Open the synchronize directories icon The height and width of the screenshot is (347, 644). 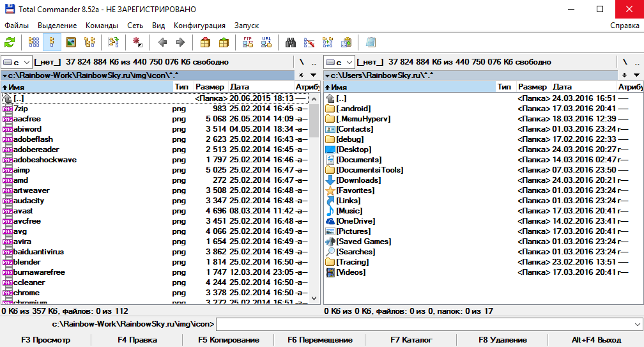click(328, 42)
